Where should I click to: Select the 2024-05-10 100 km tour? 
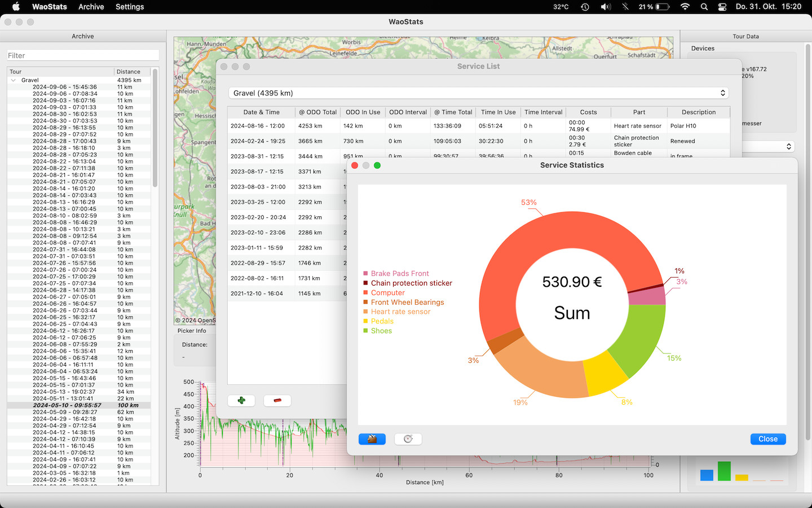[67, 405]
